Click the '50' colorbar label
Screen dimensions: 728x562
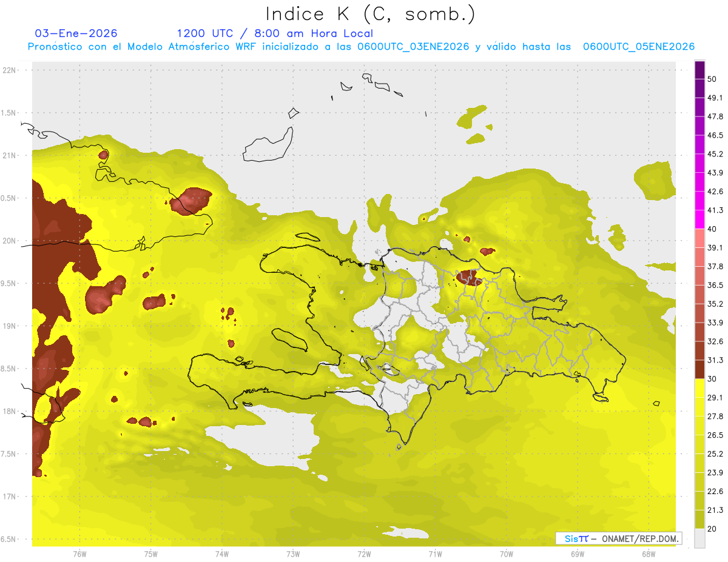[x=712, y=79]
